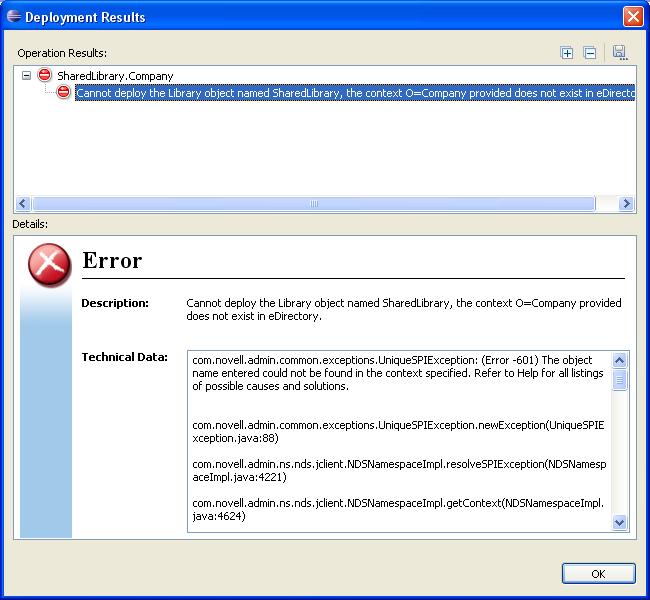Screen dimensions: 650x600
Task: Click the Technical Data scrollbar thumb
Action: [x=619, y=380]
